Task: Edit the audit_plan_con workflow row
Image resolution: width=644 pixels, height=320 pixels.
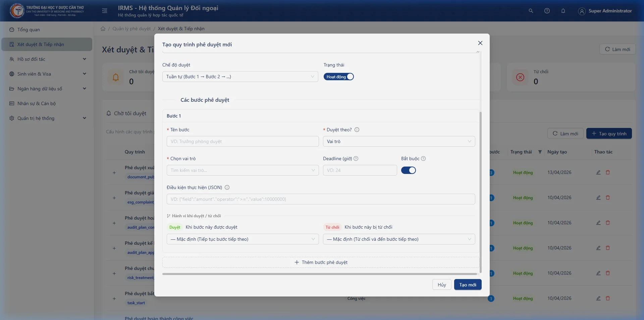Action: tap(598, 223)
